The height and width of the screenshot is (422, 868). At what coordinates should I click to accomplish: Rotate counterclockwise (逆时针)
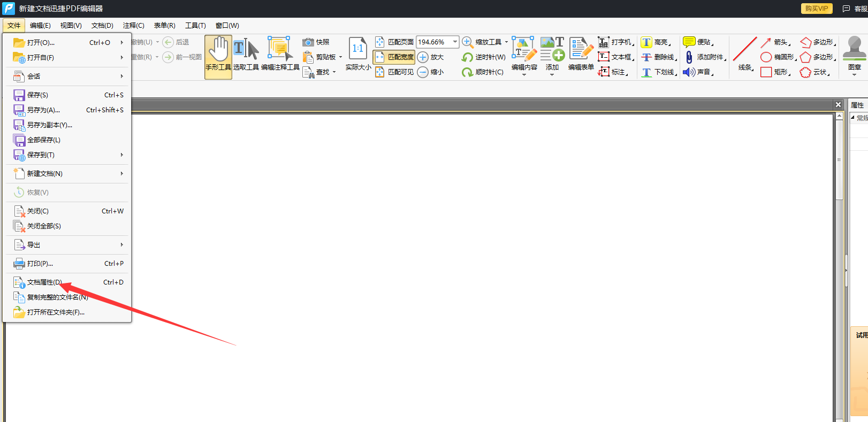484,57
